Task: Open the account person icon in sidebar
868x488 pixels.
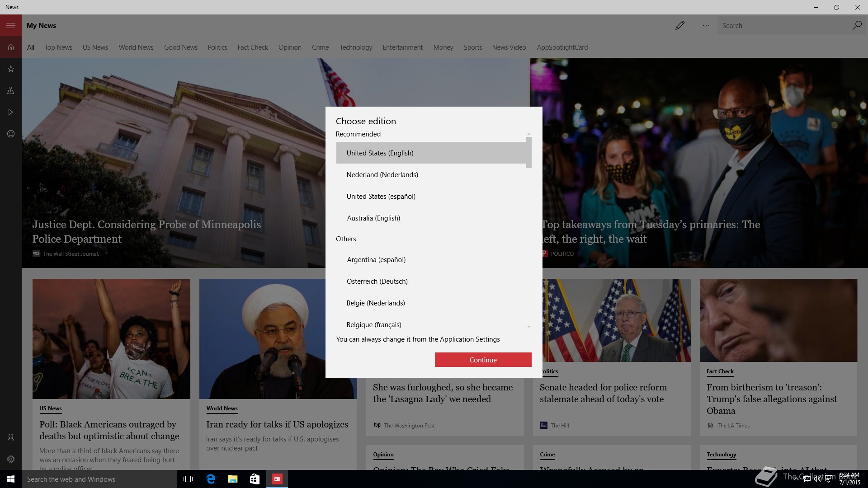Action: tap(11, 437)
